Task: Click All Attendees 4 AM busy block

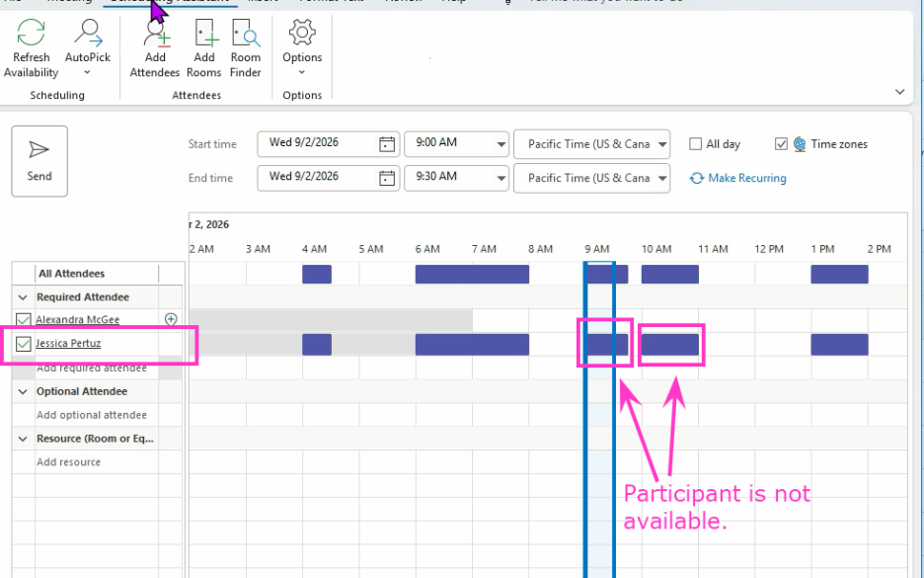Action: click(317, 275)
